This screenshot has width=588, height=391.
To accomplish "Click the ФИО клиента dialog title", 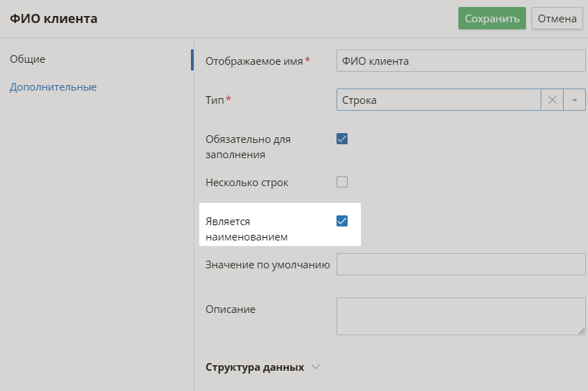I will click(54, 19).
